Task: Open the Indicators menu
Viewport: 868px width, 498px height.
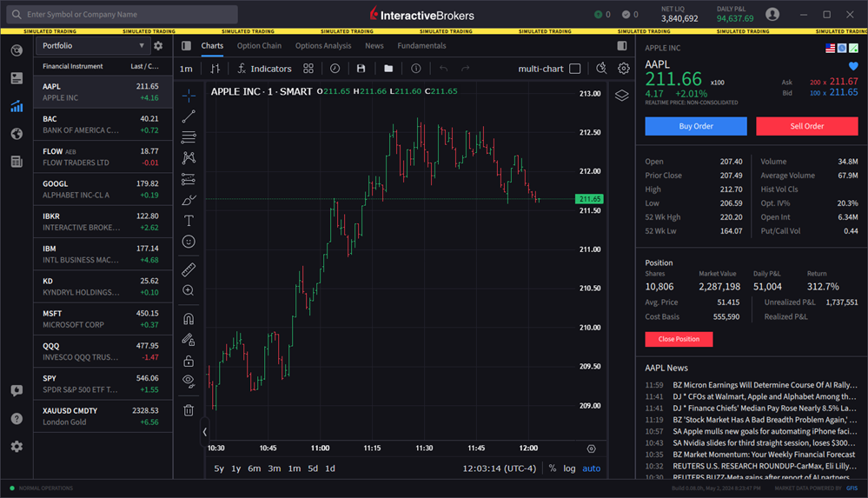Action: point(264,69)
